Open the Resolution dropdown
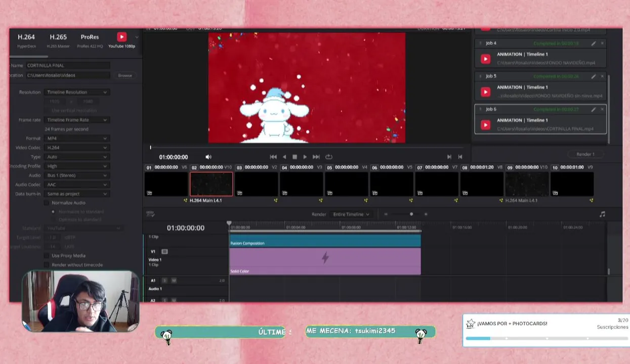630x364 pixels. coord(77,92)
